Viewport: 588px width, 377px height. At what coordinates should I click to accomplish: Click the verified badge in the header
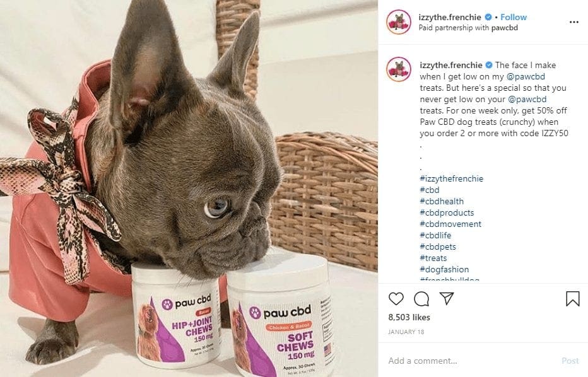click(488, 17)
